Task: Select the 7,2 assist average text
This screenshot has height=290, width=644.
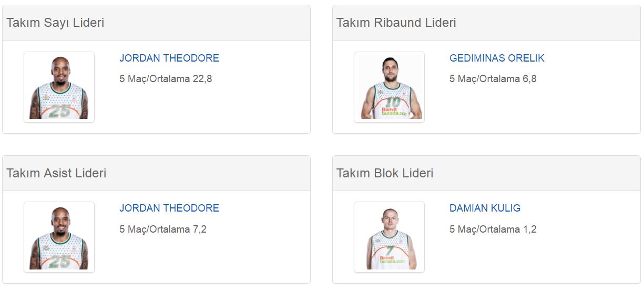Action: click(163, 229)
